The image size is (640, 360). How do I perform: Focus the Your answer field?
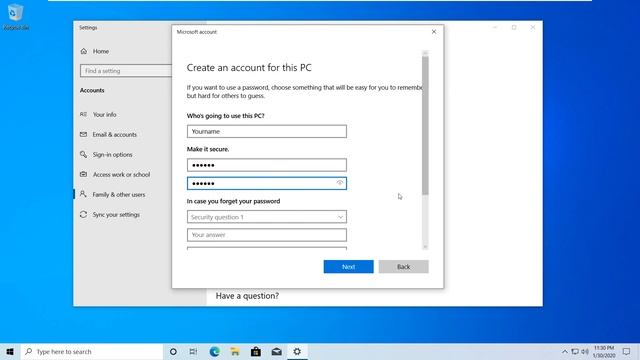click(267, 235)
